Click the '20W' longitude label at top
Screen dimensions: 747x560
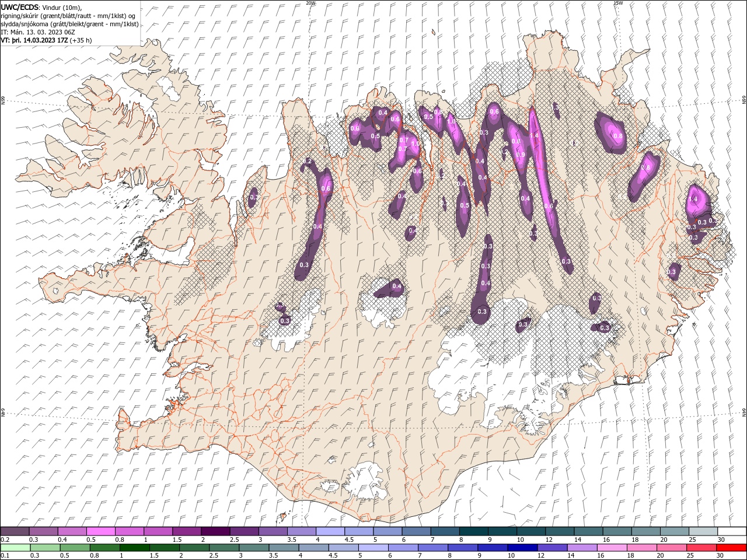[x=310, y=3]
